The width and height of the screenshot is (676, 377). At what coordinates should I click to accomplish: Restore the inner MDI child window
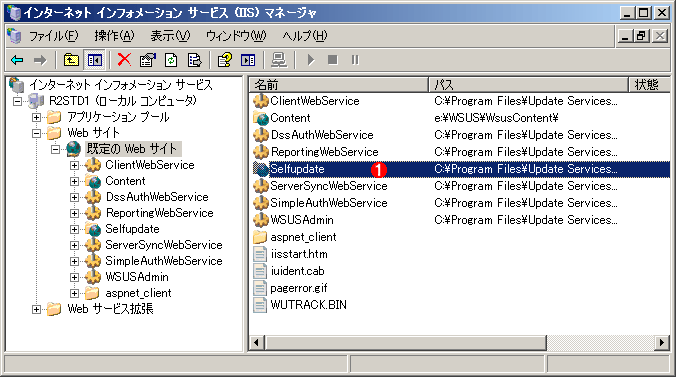[641, 36]
